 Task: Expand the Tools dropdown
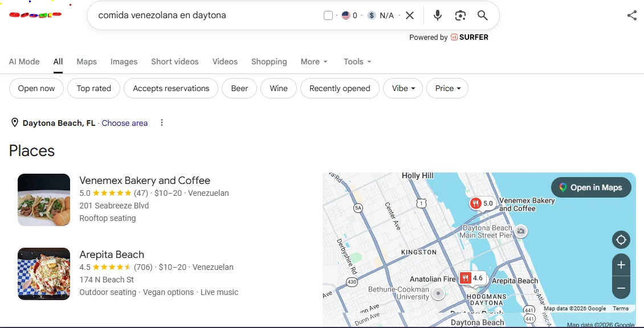click(x=357, y=61)
